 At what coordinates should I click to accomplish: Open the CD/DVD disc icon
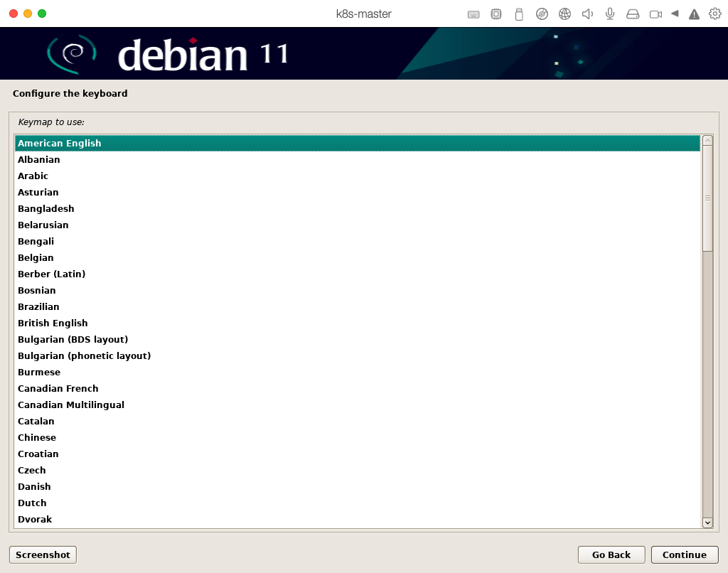(541, 14)
